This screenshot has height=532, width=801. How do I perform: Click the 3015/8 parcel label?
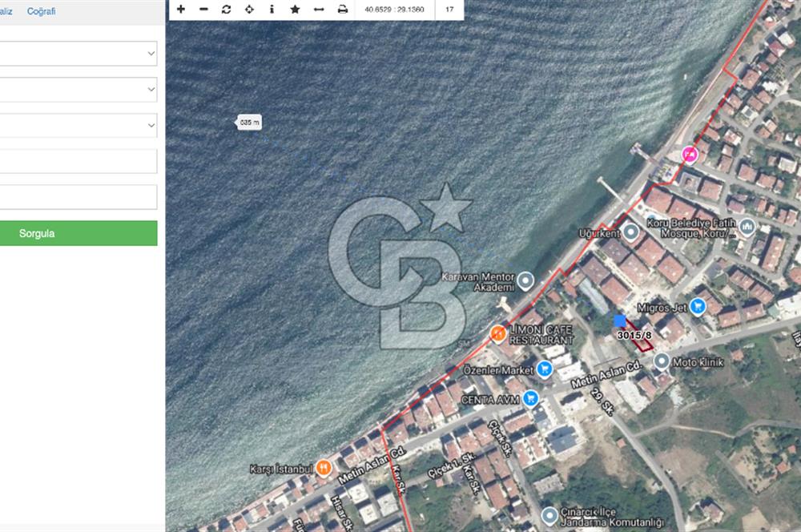click(x=634, y=335)
